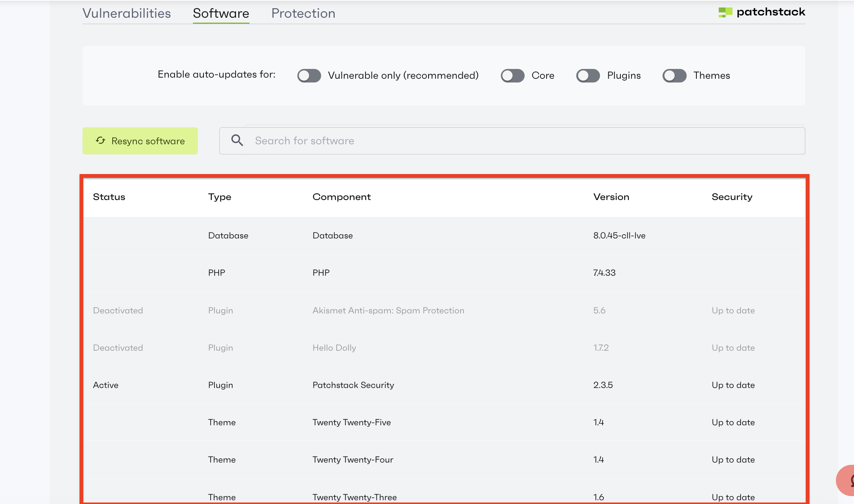This screenshot has height=504, width=854.
Task: Enable Vulnerable only auto-updates
Action: tap(309, 75)
